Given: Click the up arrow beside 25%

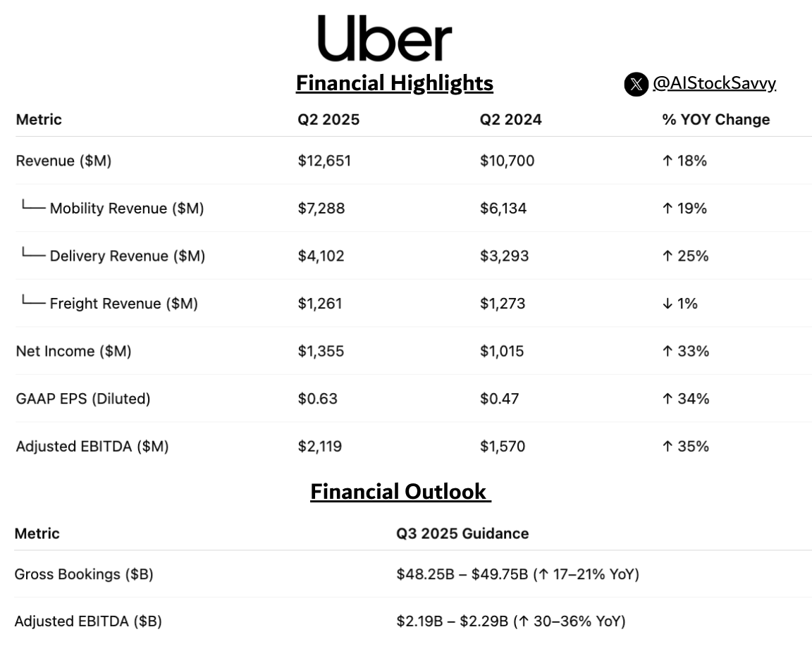Looking at the screenshot, I should click(x=668, y=256).
